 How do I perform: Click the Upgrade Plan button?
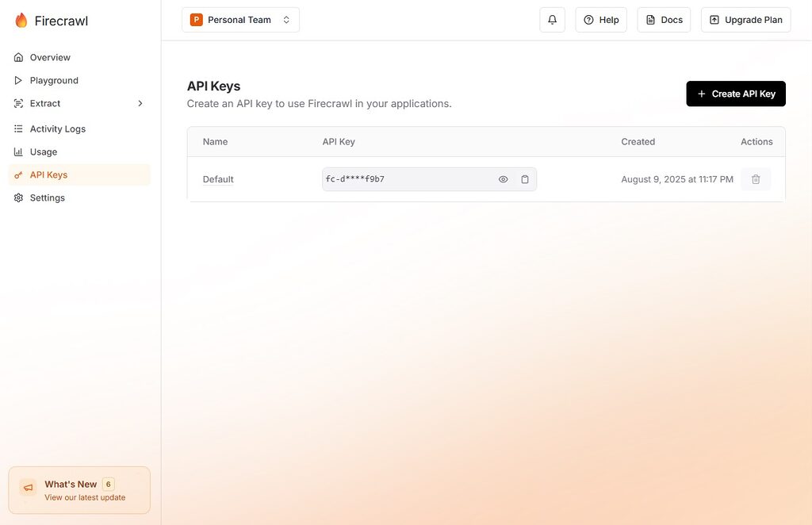(745, 20)
